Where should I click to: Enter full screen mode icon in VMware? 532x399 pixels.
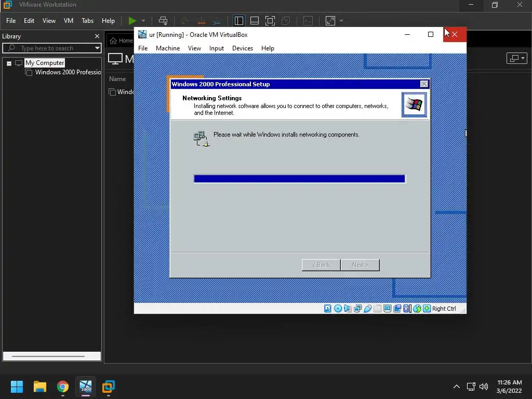270,21
